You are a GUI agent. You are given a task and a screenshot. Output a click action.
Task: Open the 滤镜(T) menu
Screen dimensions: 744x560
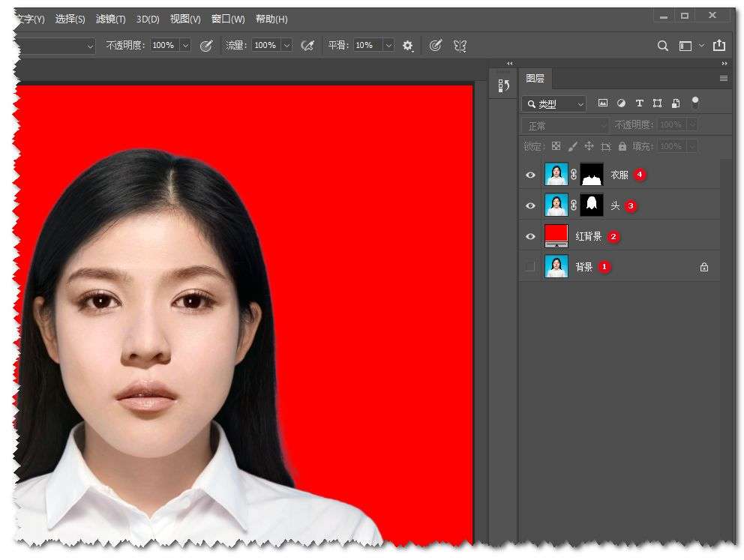(x=110, y=19)
